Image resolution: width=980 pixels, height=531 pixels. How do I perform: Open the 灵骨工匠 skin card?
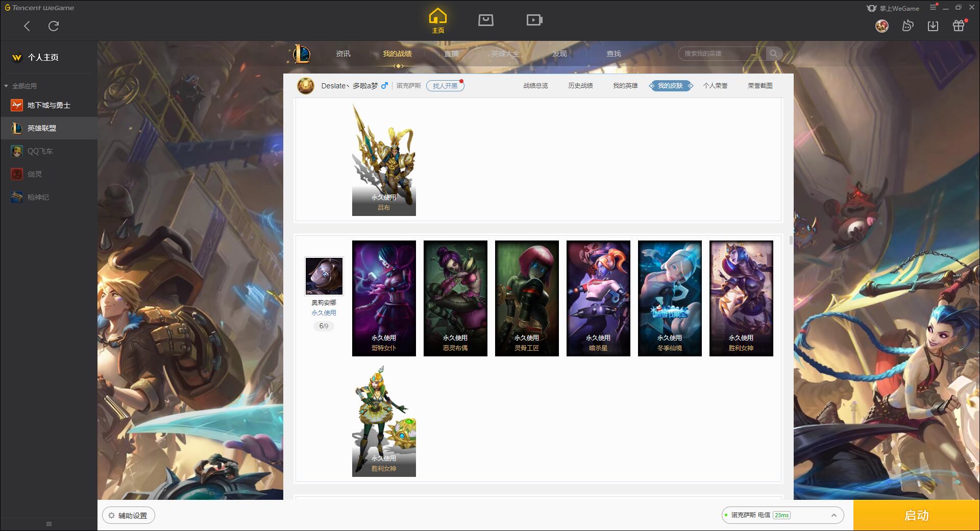pyautogui.click(x=527, y=298)
